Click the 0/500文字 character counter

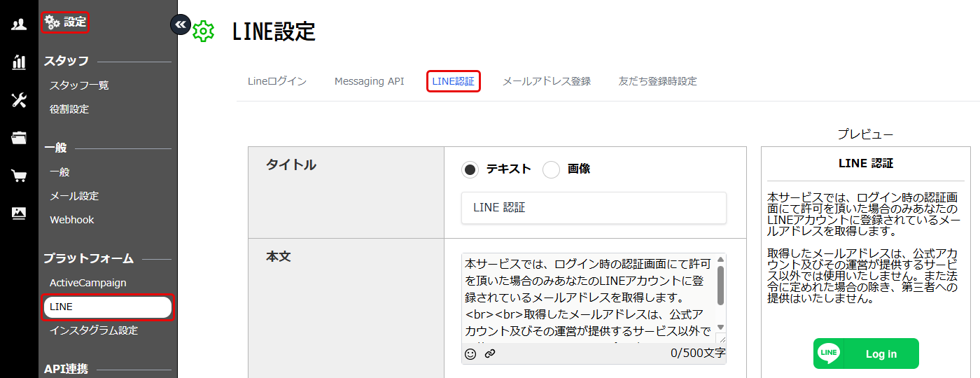tap(698, 353)
